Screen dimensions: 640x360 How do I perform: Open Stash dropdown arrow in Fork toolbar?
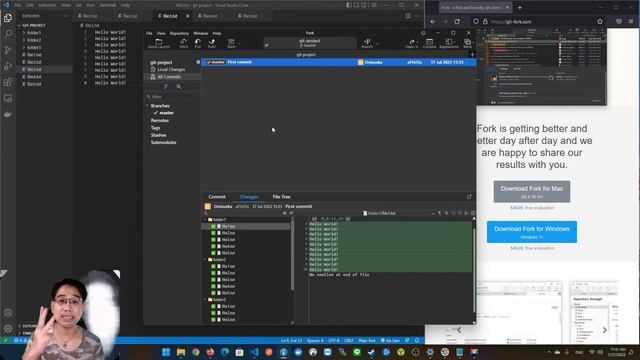(240, 43)
